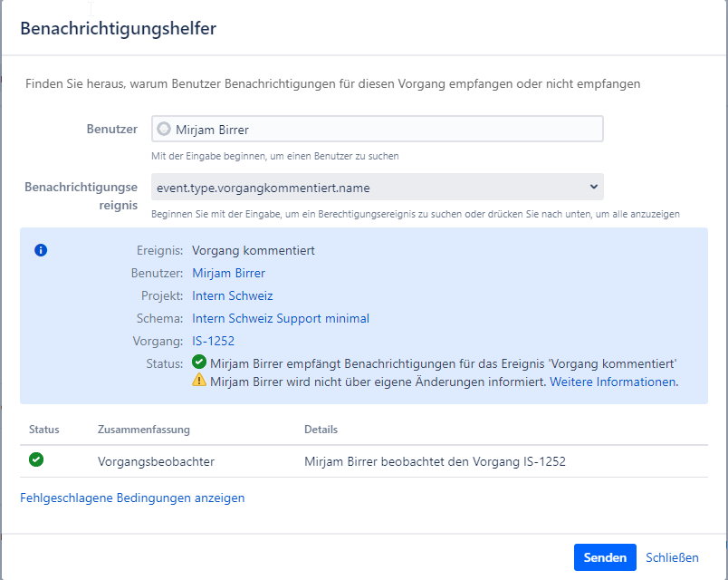
Task: Click hint 'Beginnen Sie mit der Eingabe' text
Action: tap(416, 214)
